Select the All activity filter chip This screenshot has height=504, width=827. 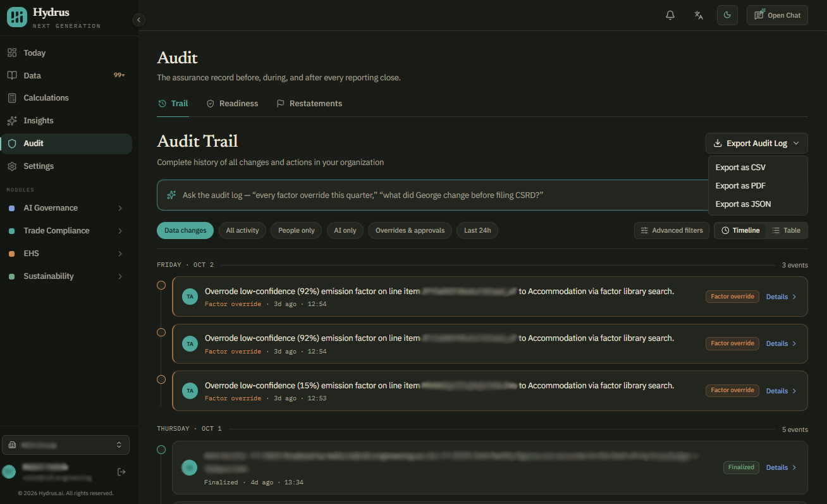pos(243,231)
